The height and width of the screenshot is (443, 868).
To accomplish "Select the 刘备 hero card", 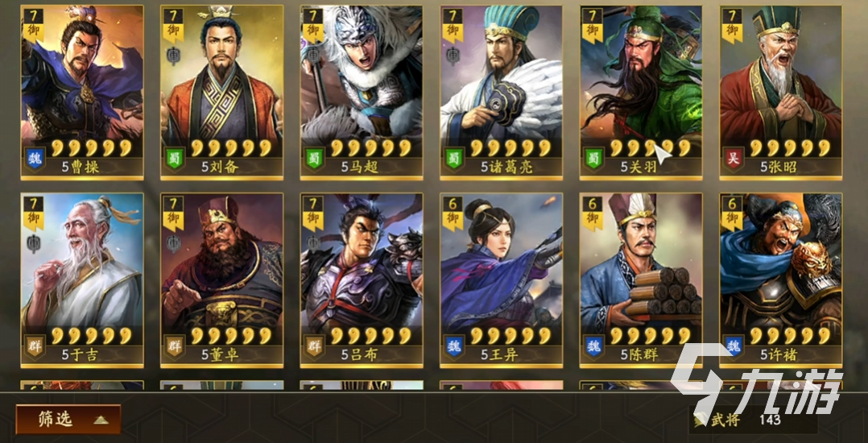I will pos(221,93).
